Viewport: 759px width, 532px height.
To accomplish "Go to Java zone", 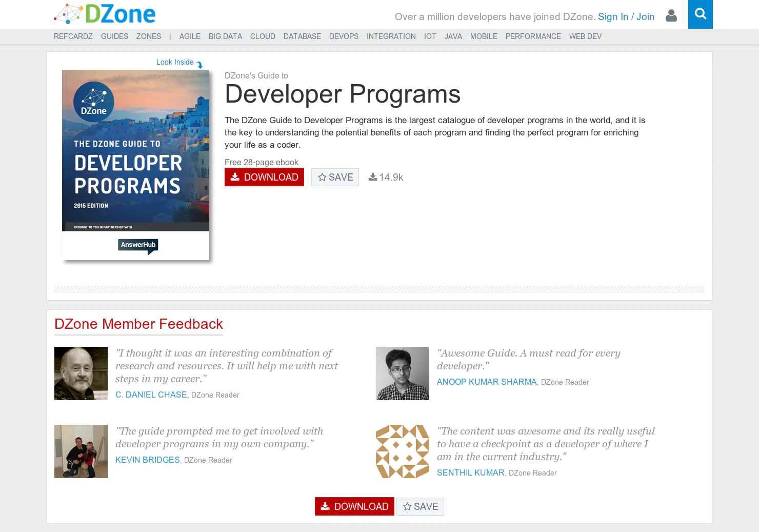I will coord(453,36).
